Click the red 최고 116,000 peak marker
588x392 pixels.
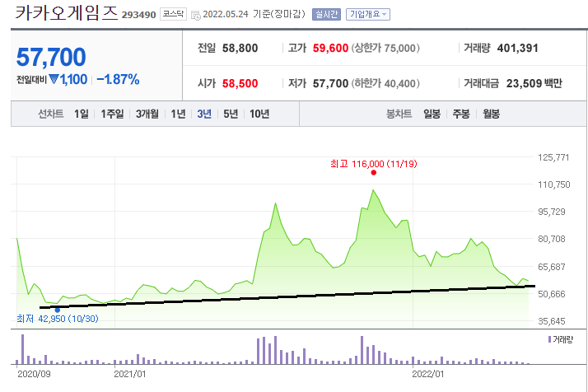[374, 173]
